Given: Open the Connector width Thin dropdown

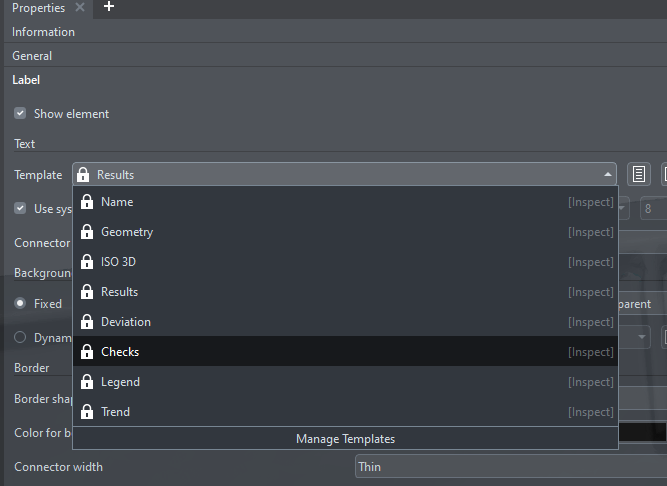Looking at the screenshot, I should point(511,466).
